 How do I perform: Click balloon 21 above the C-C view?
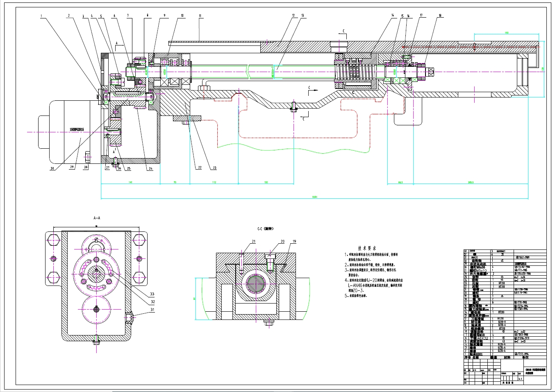254,241
